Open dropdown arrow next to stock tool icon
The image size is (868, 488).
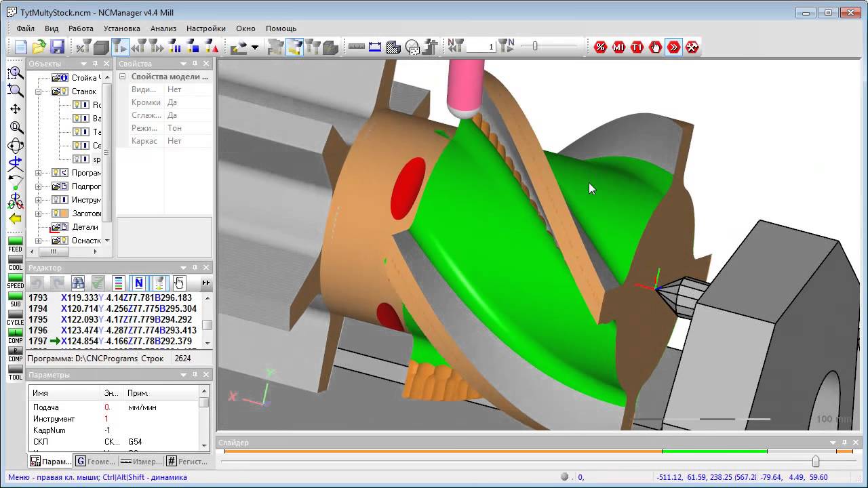(x=255, y=47)
